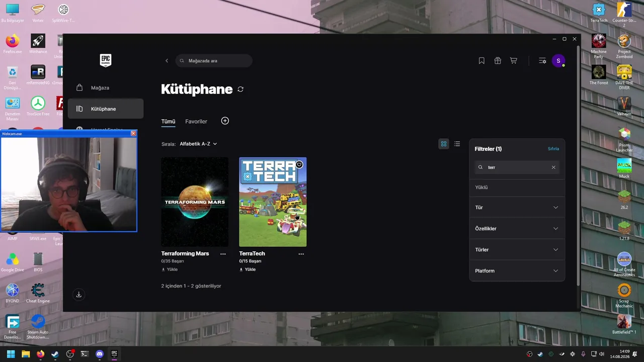This screenshot has width=644, height=362.
Task: Reset filters with Sıfırla
Action: [x=553, y=149]
